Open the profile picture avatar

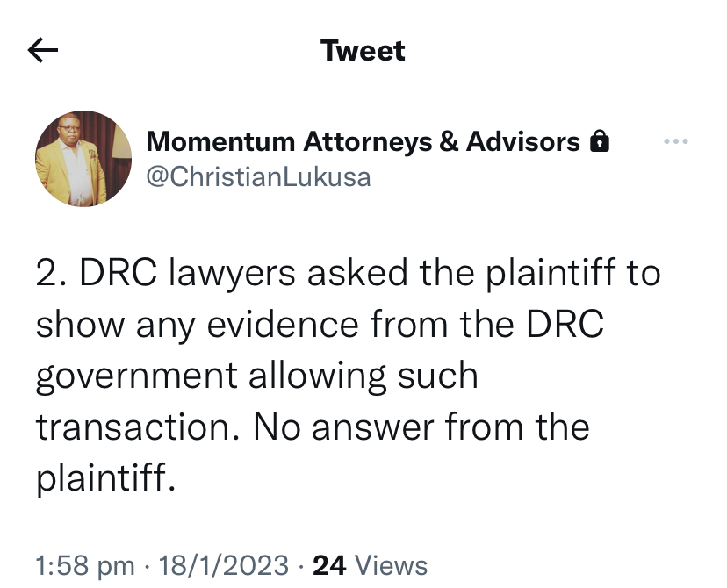click(83, 159)
